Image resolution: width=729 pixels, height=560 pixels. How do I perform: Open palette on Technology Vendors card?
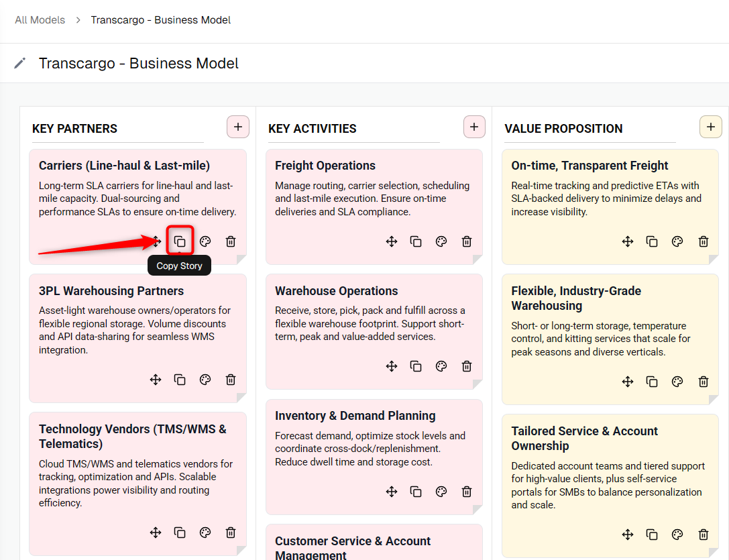coord(205,533)
